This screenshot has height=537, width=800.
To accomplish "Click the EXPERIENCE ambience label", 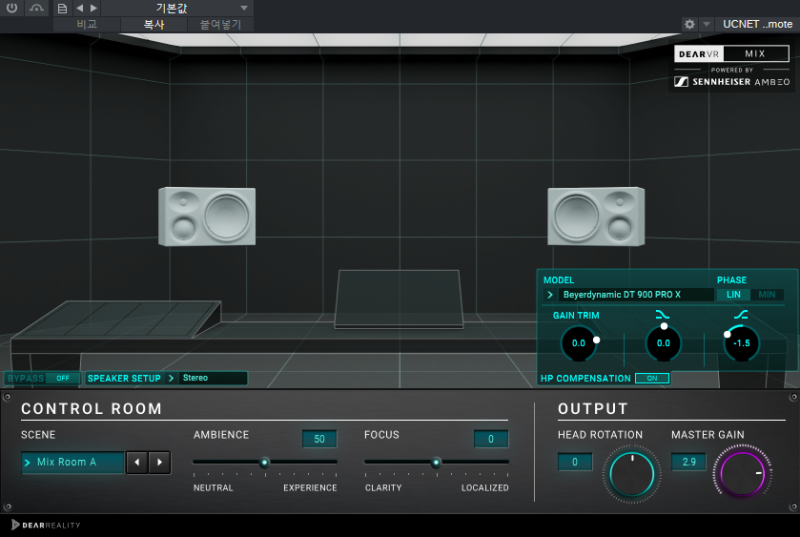I will 310,488.
